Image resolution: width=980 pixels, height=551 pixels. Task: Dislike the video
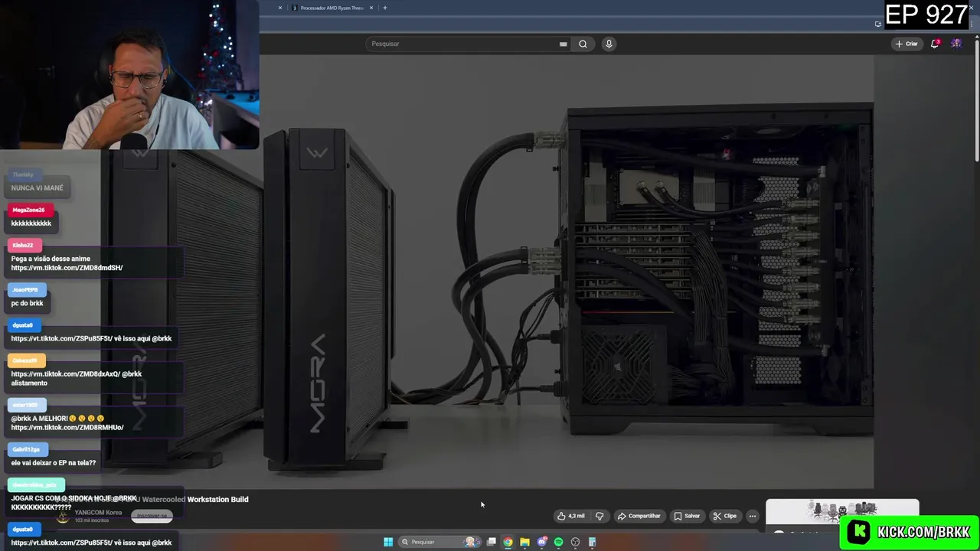(599, 516)
